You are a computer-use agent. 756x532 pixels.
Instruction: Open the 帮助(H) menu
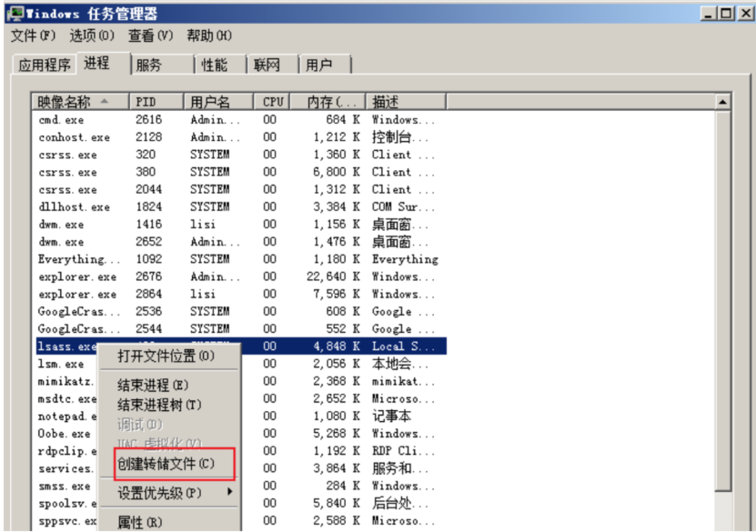pyautogui.click(x=209, y=35)
